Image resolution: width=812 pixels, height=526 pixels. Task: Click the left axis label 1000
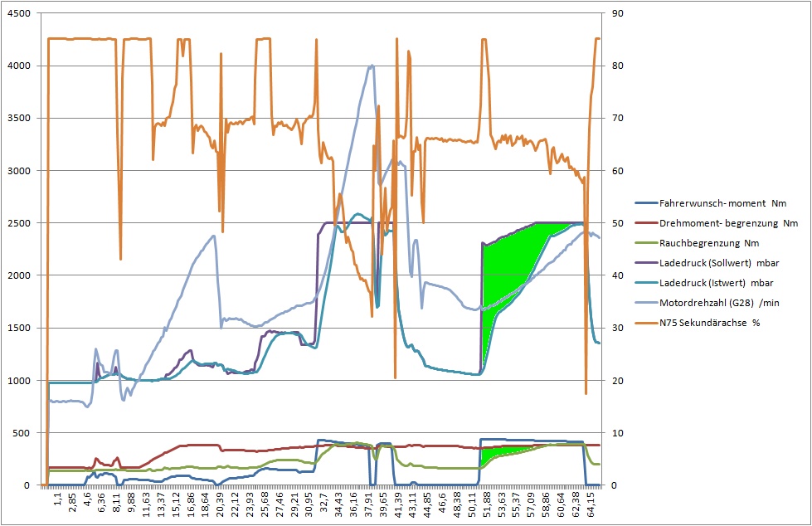18,380
